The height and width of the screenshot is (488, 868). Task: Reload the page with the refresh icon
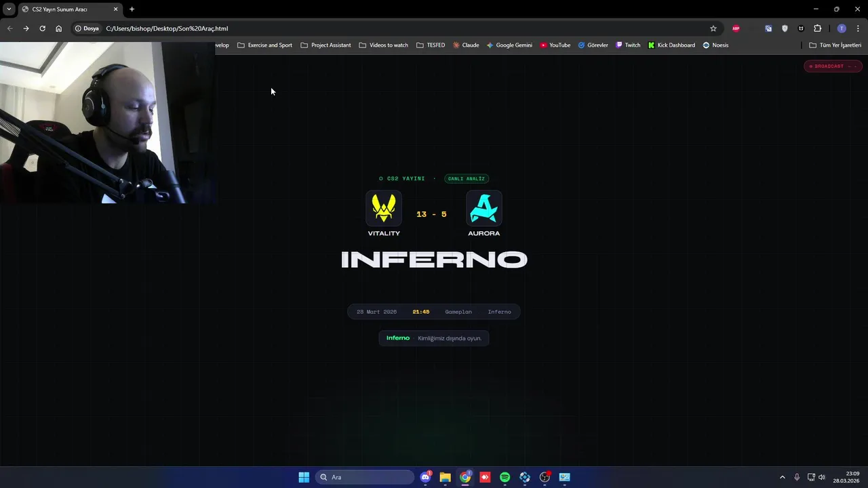coord(42,28)
